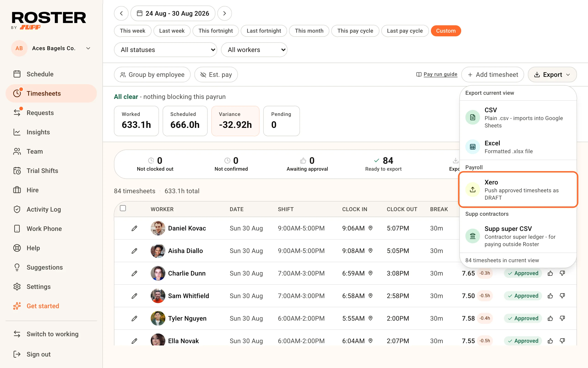Screen dimensions: 588x368
Task: Click Add timesheet button
Action: click(x=492, y=75)
